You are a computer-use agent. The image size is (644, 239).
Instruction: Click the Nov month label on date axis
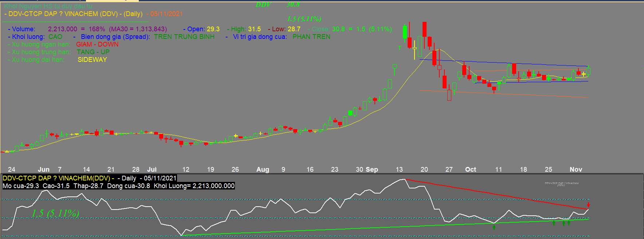[x=576, y=170]
